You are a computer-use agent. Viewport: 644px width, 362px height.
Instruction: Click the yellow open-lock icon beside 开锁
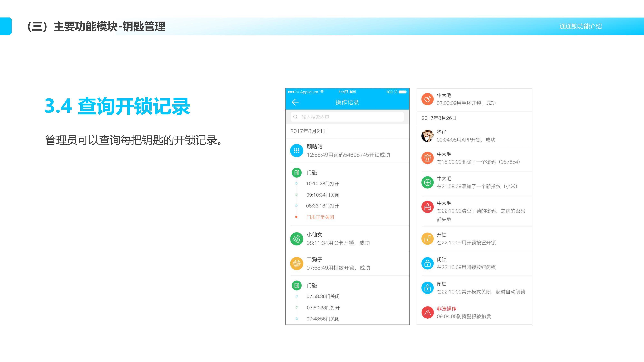click(427, 239)
